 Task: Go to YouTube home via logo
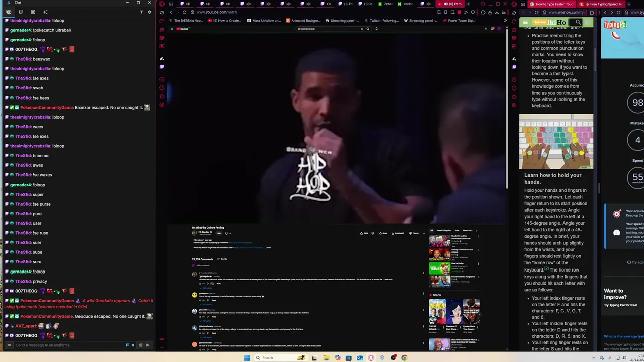click(x=183, y=29)
